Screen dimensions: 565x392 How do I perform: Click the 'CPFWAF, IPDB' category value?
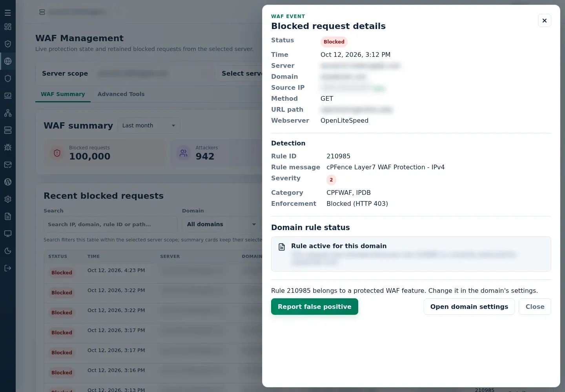click(x=348, y=192)
